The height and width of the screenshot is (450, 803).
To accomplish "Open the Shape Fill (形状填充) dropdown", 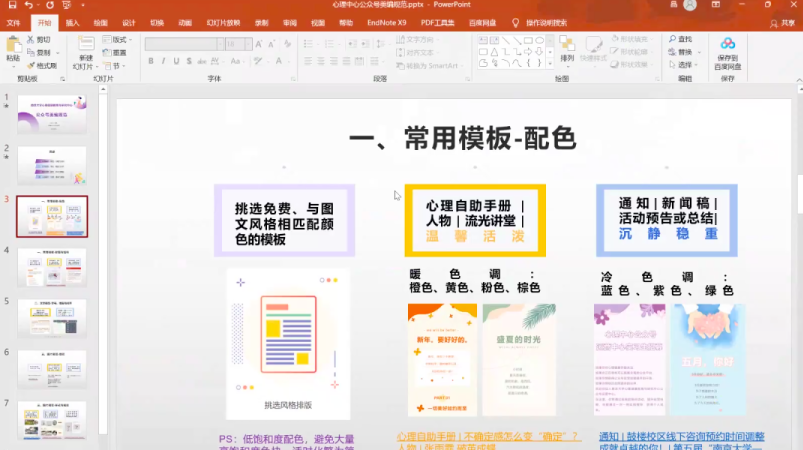I will coord(632,39).
